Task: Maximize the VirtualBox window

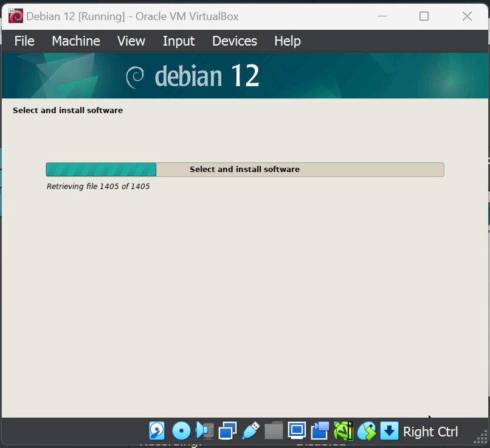Action: 424,16
